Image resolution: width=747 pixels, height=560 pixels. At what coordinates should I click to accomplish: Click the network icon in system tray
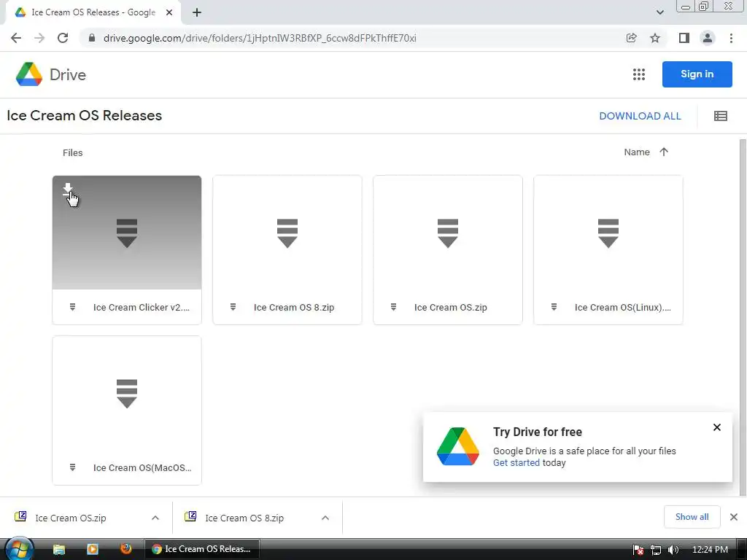656,550
